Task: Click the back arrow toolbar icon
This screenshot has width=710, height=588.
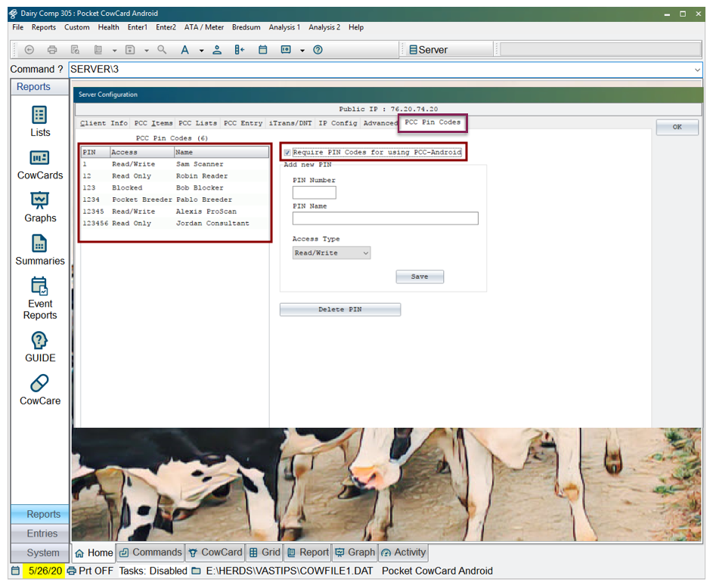Action: tap(29, 50)
